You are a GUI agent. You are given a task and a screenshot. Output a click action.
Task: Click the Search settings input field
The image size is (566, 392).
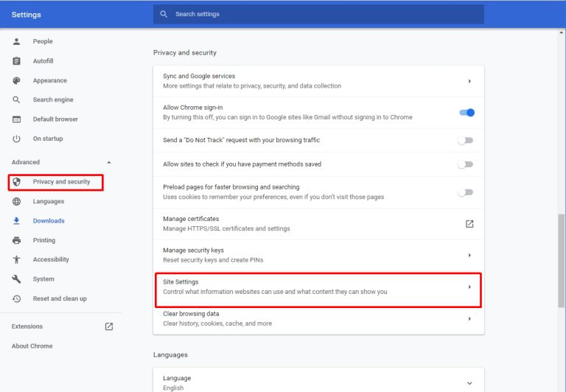[x=318, y=14]
